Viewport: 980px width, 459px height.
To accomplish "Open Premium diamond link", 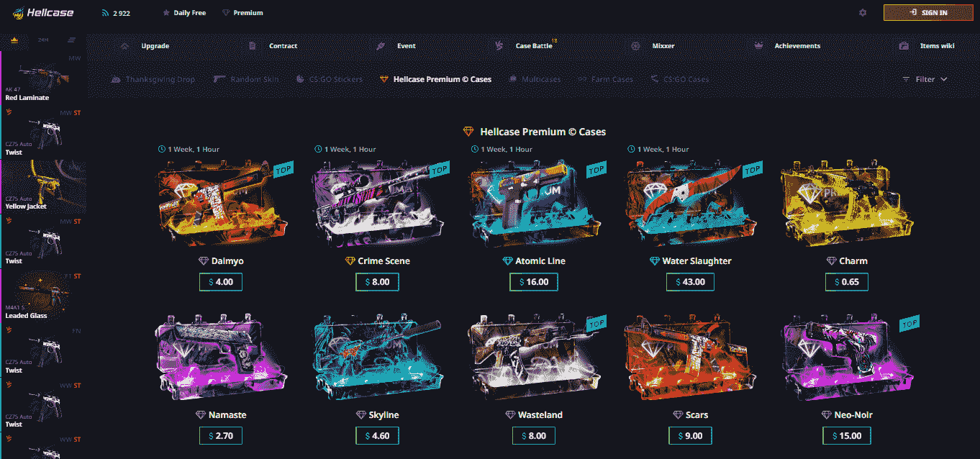I will [242, 13].
